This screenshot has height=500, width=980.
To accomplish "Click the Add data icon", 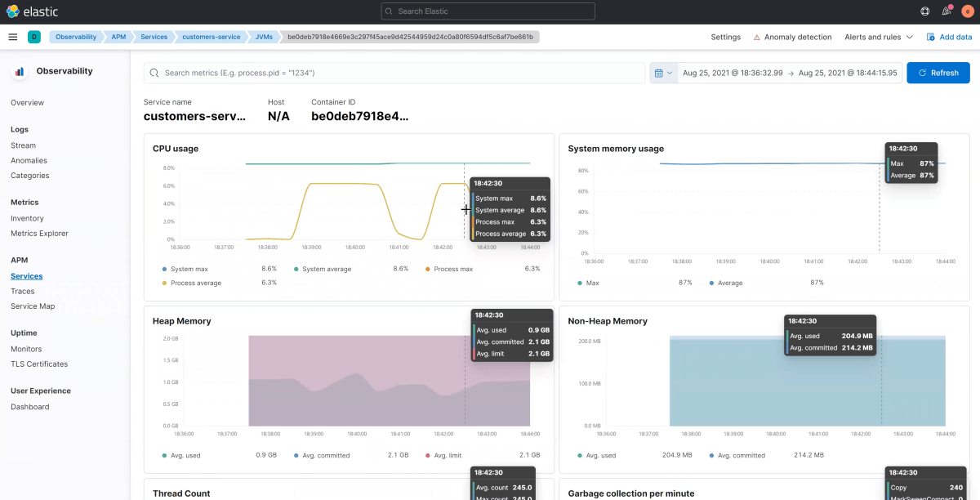I will [x=932, y=37].
